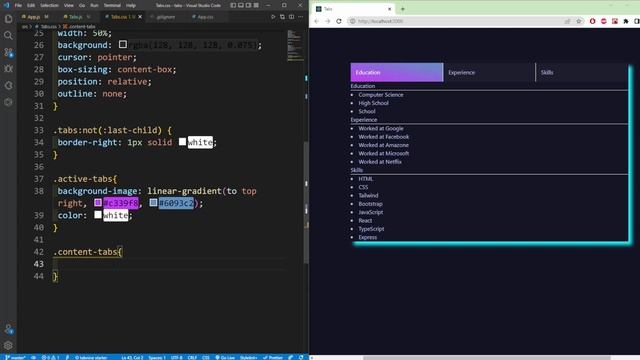The height and width of the screenshot is (360, 640).
Task: Click the master branch indicator
Action: (15, 357)
